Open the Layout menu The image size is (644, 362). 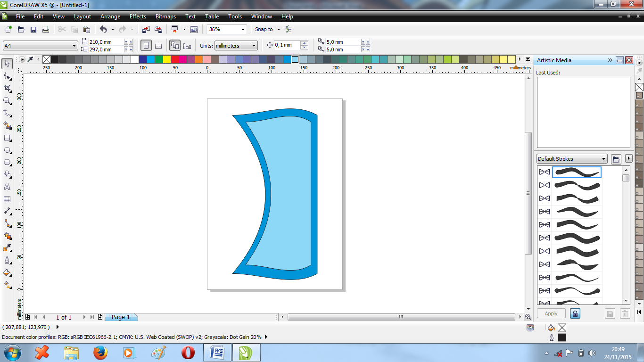[83, 16]
